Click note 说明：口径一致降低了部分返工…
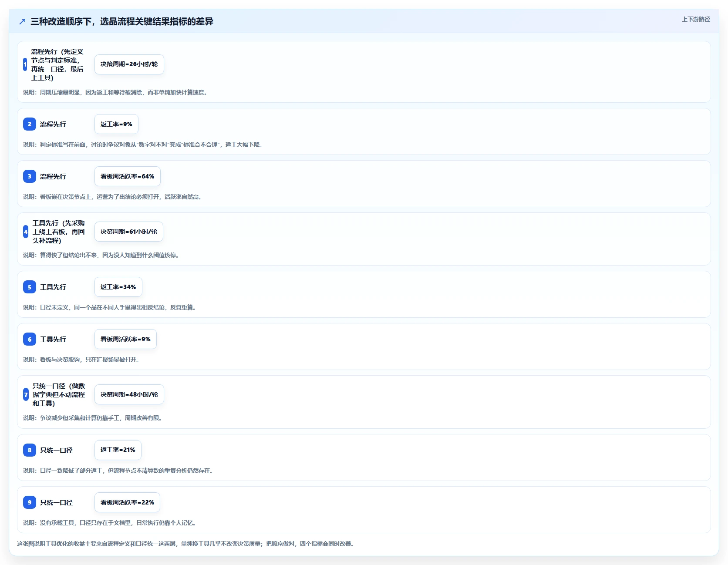This screenshot has height=565, width=728. tap(119, 471)
